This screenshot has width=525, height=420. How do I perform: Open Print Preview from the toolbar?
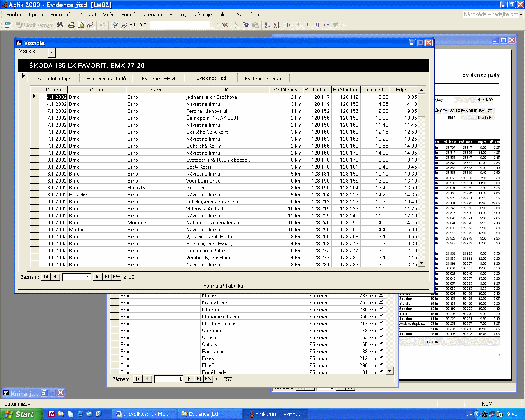[x=81, y=25]
